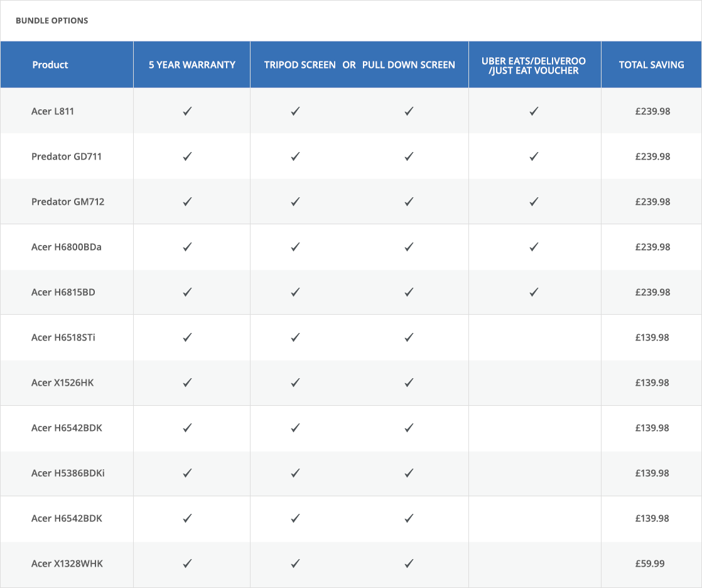702x588 pixels.
Task: Click warranty checkmark in Acer X1328WHK row
Action: point(187,563)
